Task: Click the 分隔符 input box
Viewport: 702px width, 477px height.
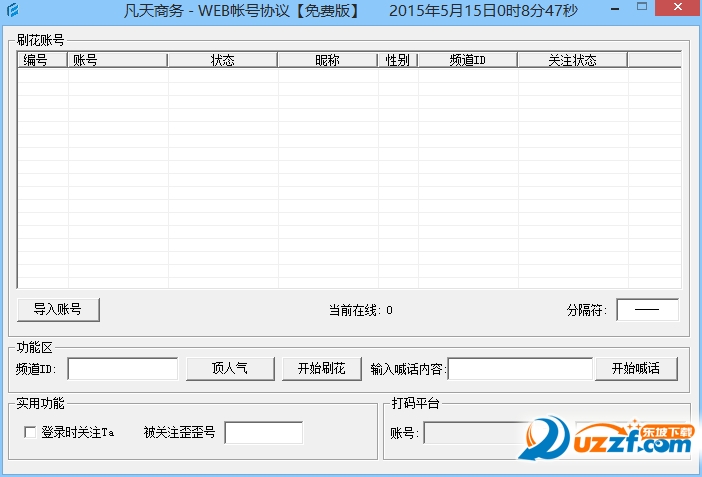Action: tap(647, 309)
